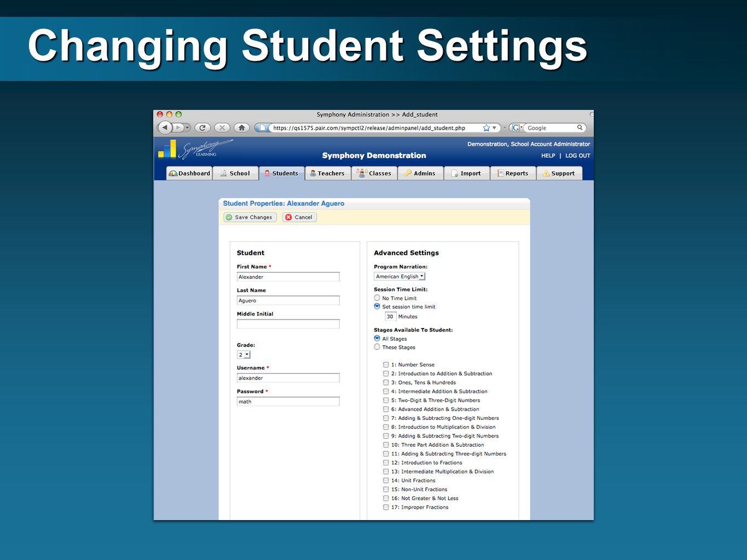Click the green check icon on Save Changes
This screenshot has height=560, width=747.
229,217
